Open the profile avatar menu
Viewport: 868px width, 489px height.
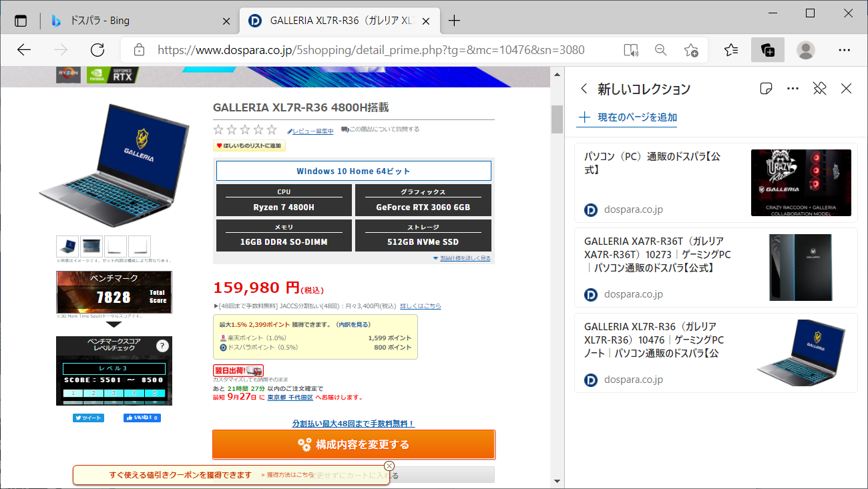[806, 50]
